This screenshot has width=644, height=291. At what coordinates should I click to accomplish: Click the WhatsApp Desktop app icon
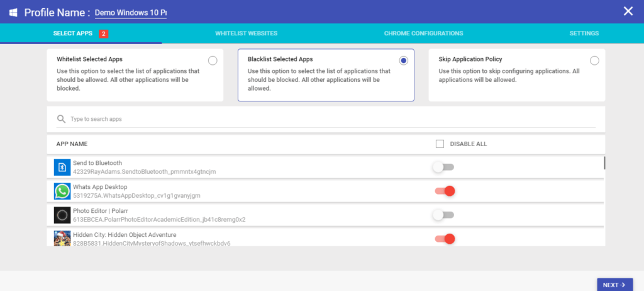point(62,191)
